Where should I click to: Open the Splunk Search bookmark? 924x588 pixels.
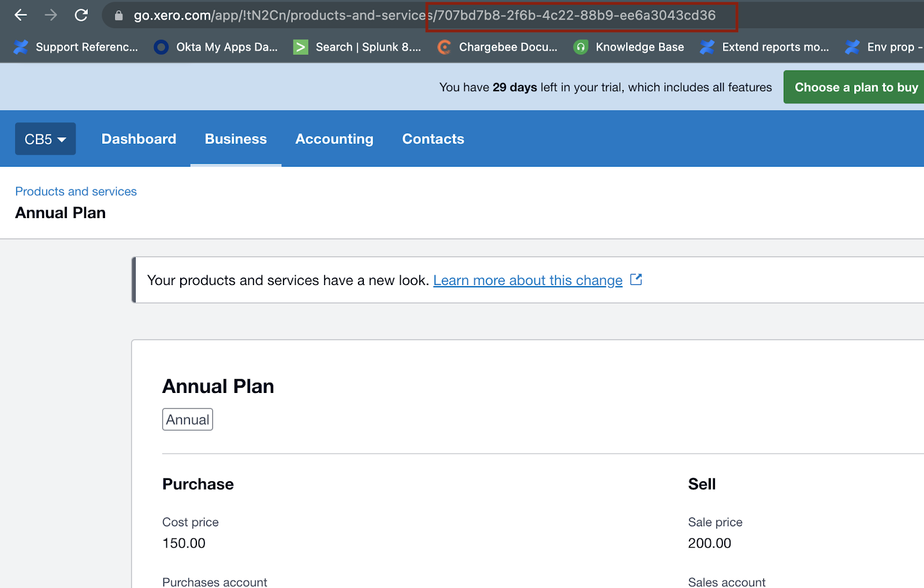357,47
